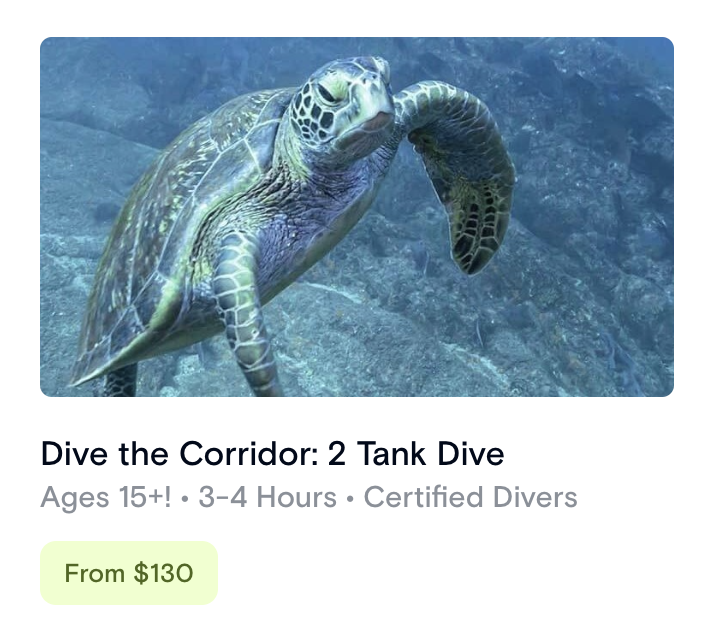Click the word "Hours" in the subtitle

296,498
